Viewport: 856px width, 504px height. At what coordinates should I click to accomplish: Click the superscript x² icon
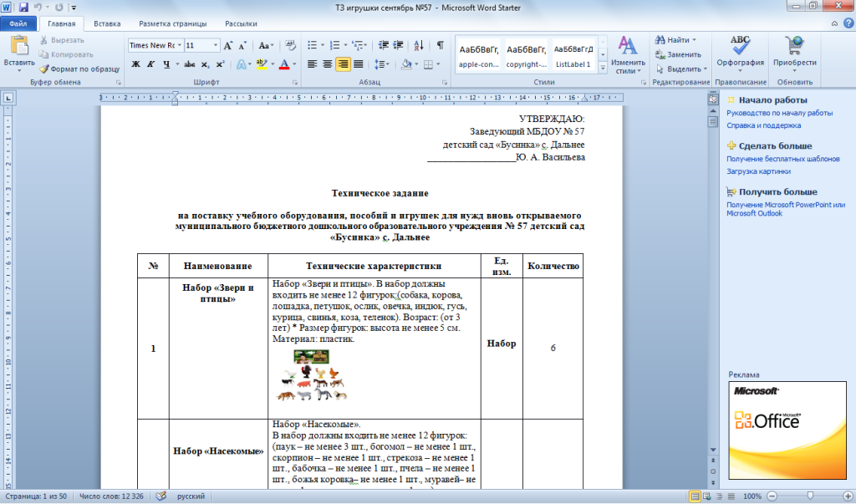[220, 64]
